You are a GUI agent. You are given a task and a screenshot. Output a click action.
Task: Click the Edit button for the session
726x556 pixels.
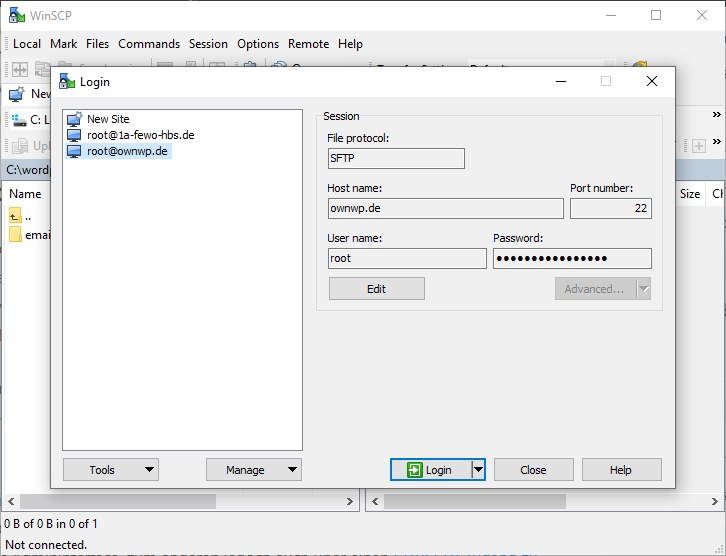coord(376,289)
